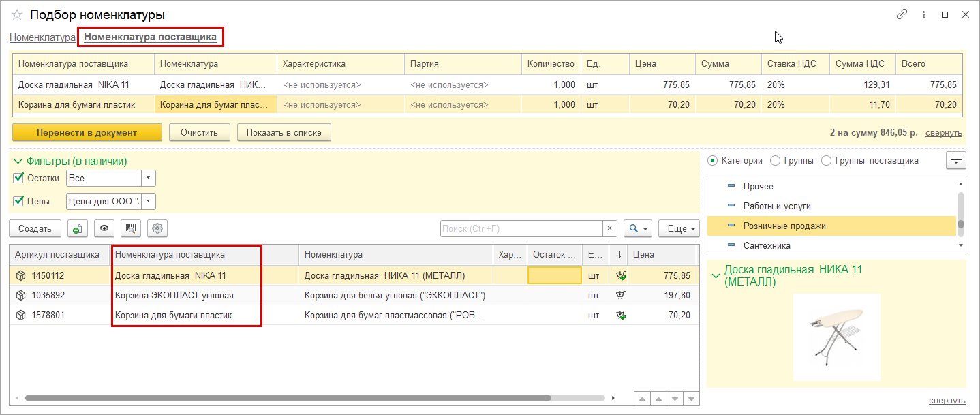The height and width of the screenshot is (415, 980).
Task: Click the barcode scanner search icon
Action: 130,229
